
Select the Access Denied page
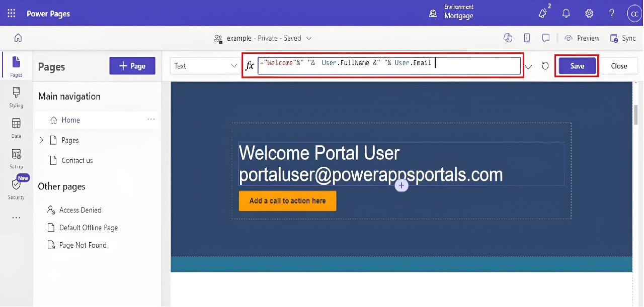(80, 210)
